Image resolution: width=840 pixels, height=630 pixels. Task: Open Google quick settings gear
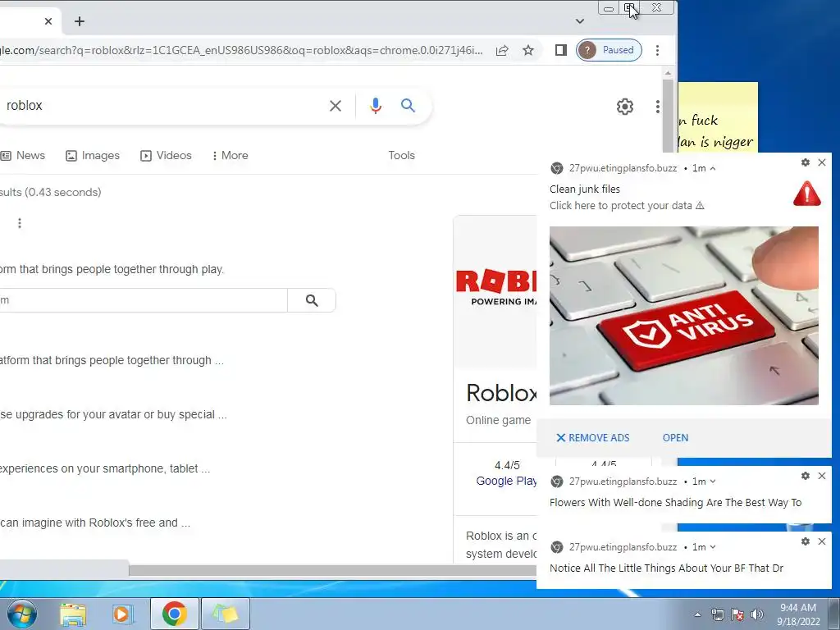pyautogui.click(x=624, y=107)
